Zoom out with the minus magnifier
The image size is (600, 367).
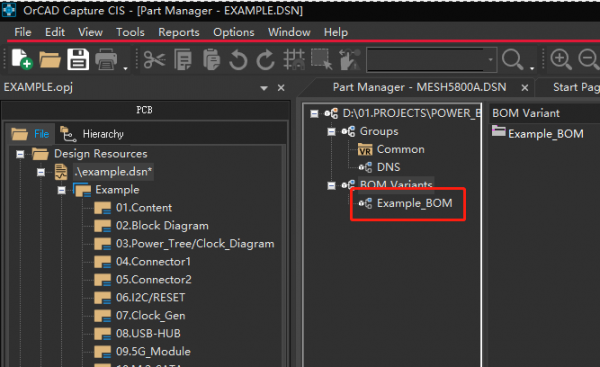click(589, 60)
